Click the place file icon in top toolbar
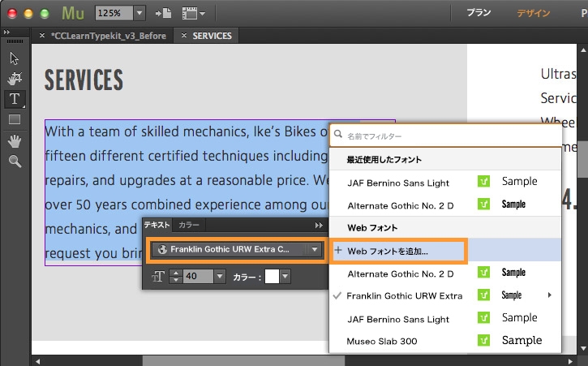 (x=164, y=13)
